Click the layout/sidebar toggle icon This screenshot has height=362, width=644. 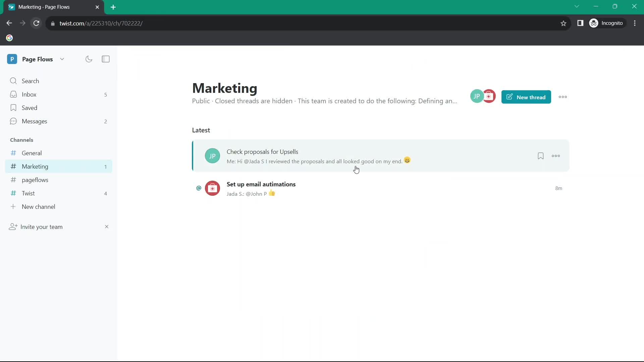tap(105, 59)
